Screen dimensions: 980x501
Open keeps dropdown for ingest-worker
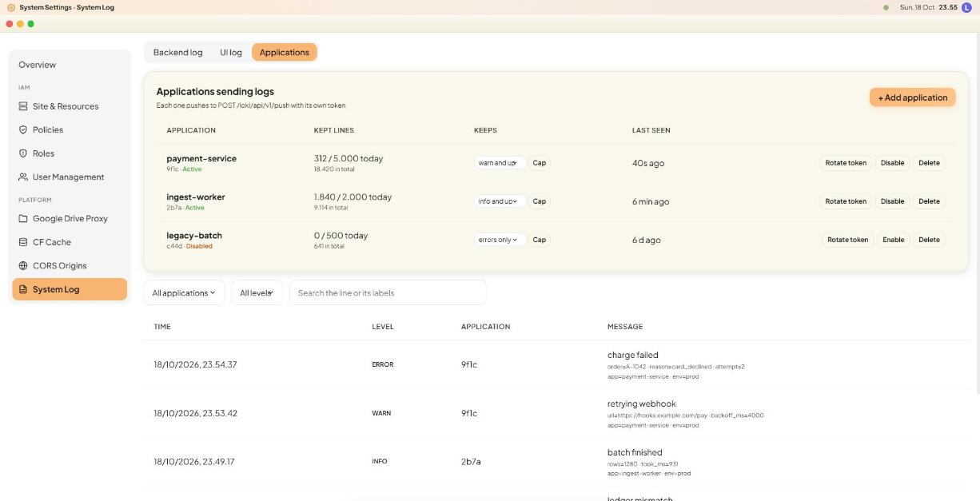coord(499,201)
